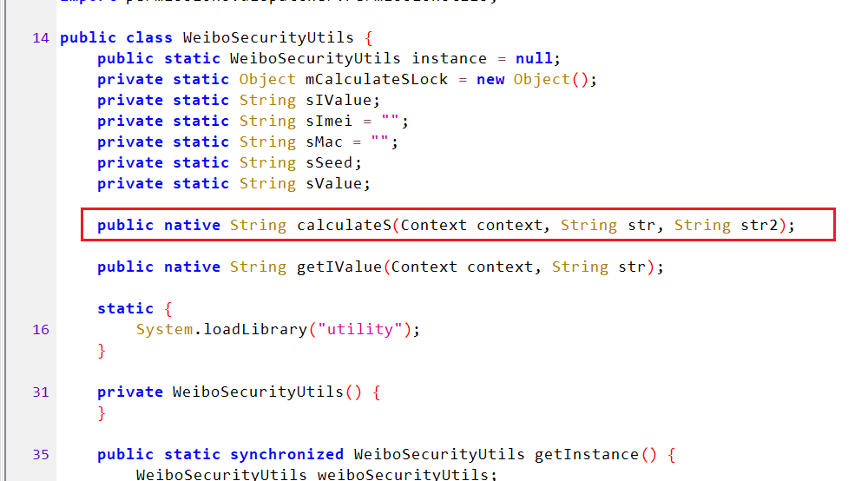Click the getIValue native method name

(339, 267)
